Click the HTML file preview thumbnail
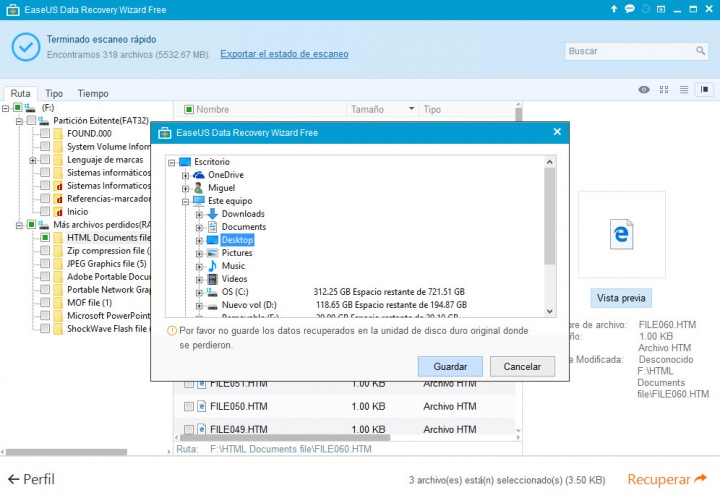The image size is (720, 503). point(621,234)
